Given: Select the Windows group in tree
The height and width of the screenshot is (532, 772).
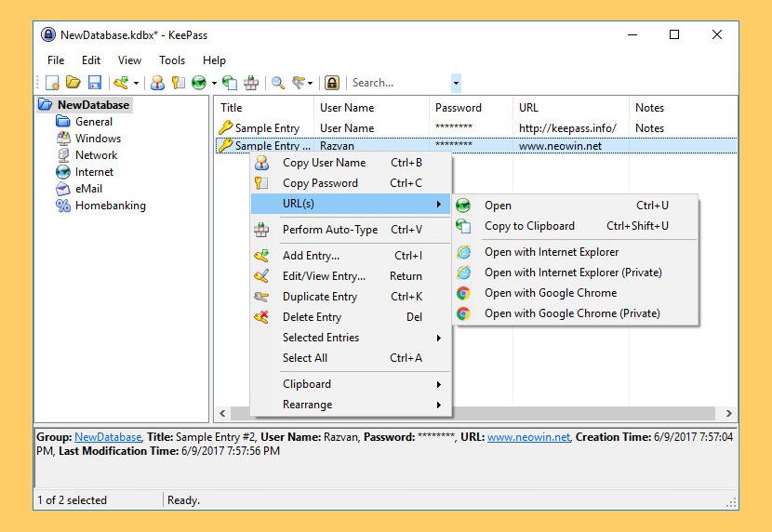Looking at the screenshot, I should [98, 139].
